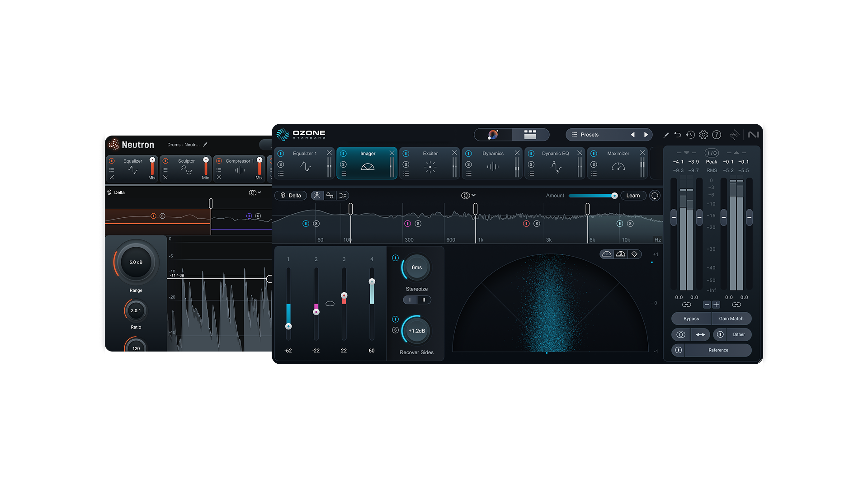868x488 pixels.
Task: Open the Reference panel button
Action: tap(718, 350)
